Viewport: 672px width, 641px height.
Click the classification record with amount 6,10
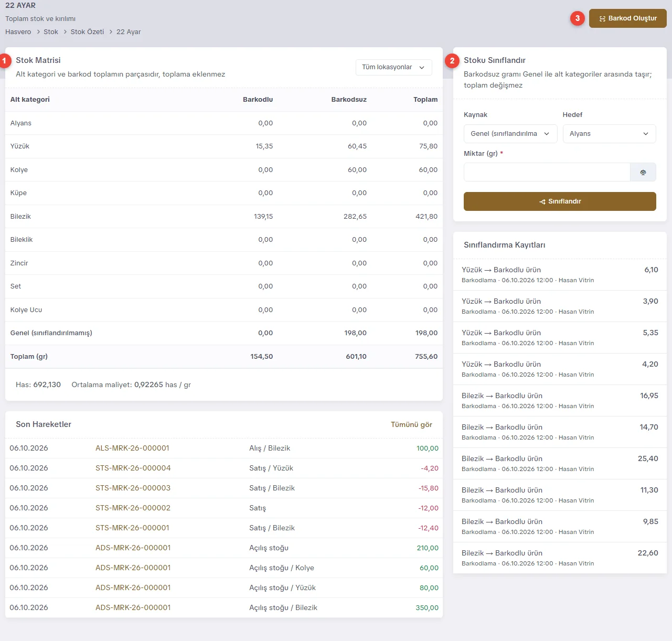click(x=560, y=274)
